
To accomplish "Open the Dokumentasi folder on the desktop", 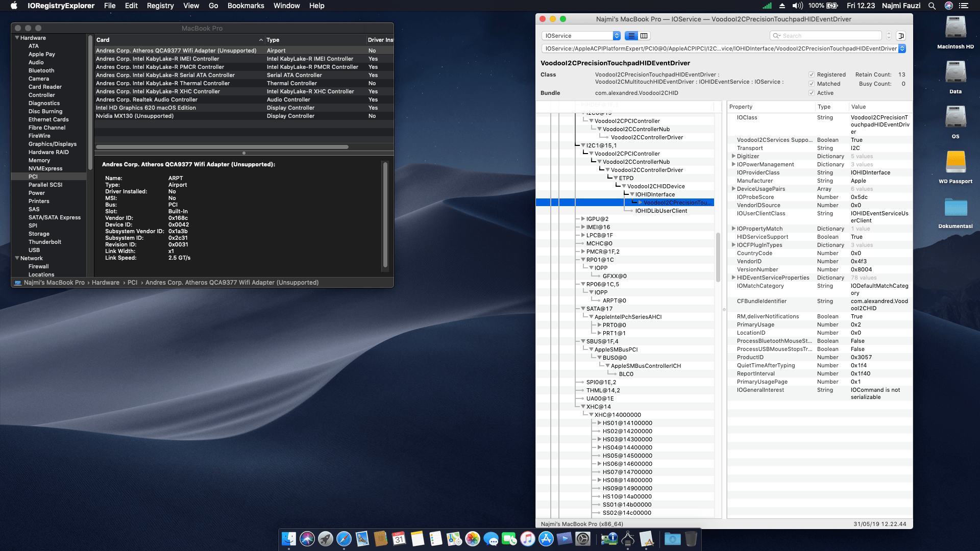I will pos(955,208).
